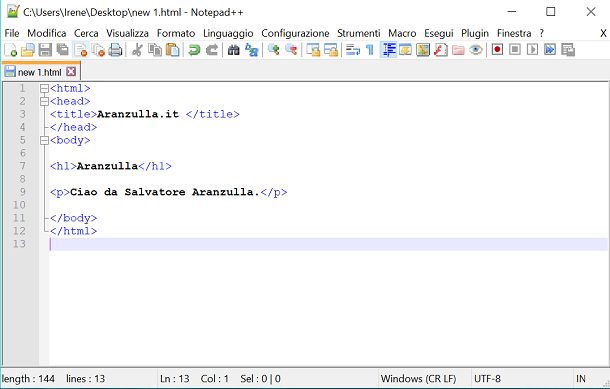Open the Esegui menu
The height and width of the screenshot is (389, 610).
pos(439,33)
